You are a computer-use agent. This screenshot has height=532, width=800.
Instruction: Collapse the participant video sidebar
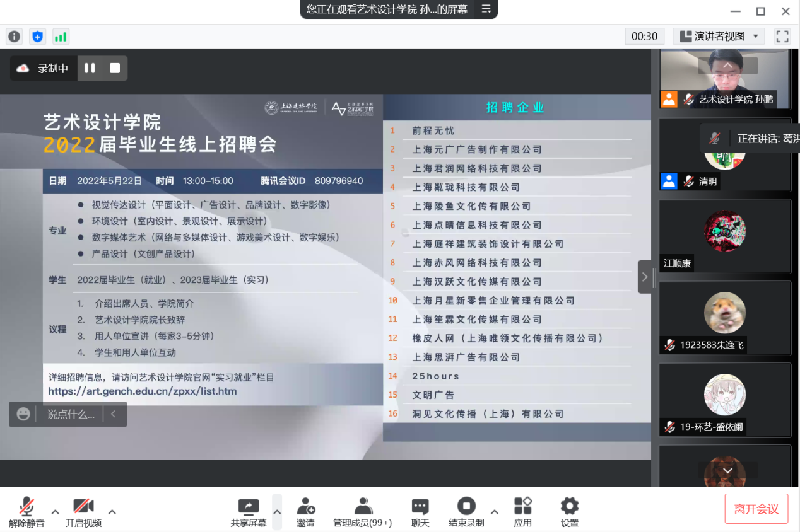644,277
